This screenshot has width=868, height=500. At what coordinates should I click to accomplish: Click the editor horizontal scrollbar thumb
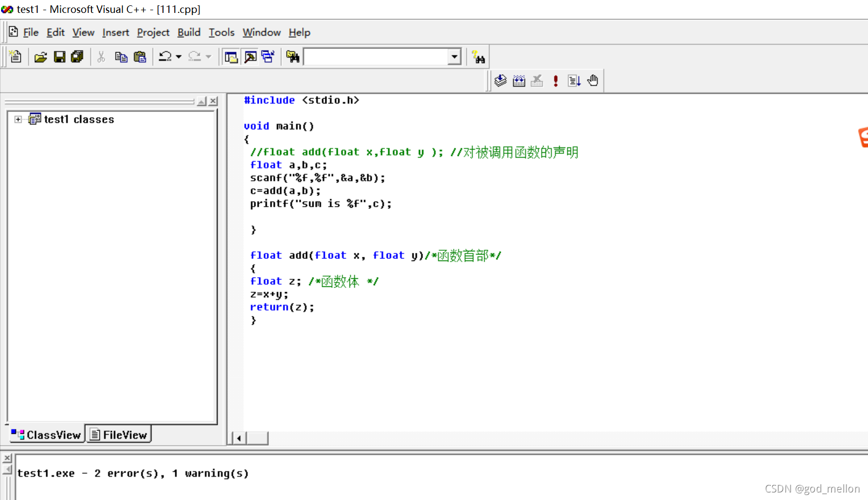coord(257,438)
